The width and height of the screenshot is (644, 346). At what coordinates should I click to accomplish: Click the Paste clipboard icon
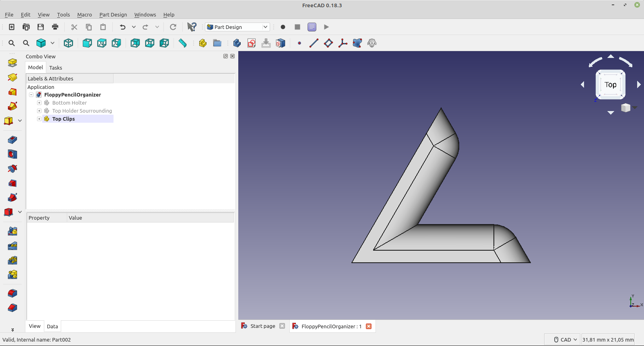click(x=103, y=27)
